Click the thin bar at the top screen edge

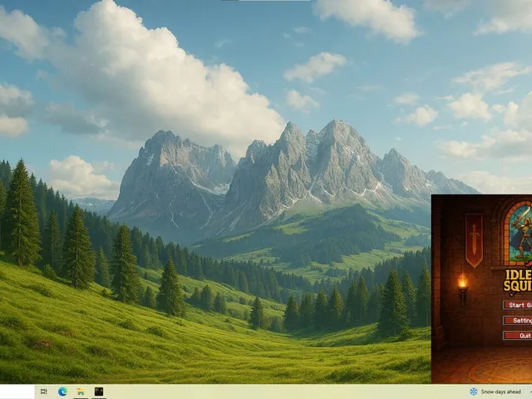tap(266, 0)
